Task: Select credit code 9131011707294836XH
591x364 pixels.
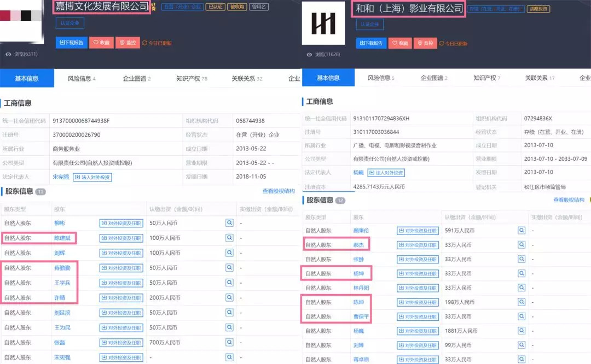Action: point(381,119)
